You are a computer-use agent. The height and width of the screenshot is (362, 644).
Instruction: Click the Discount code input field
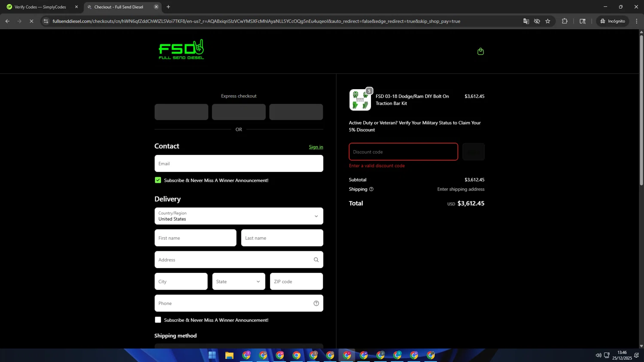point(403,152)
